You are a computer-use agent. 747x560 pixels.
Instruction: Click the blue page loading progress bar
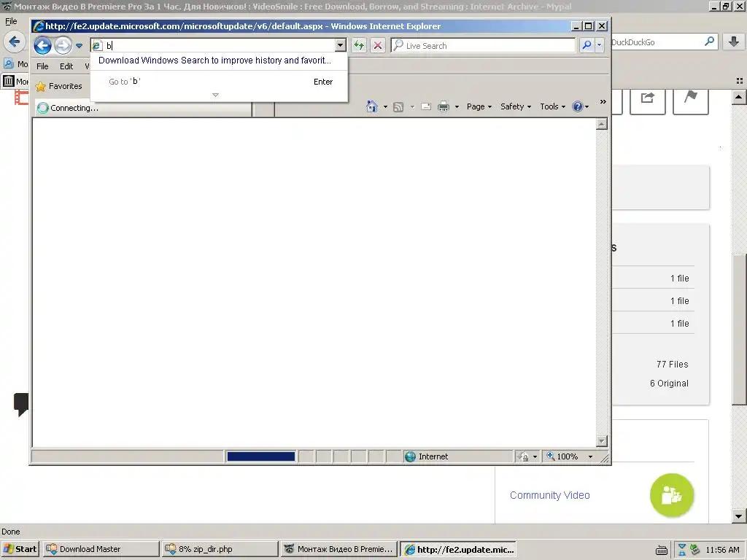point(261,456)
